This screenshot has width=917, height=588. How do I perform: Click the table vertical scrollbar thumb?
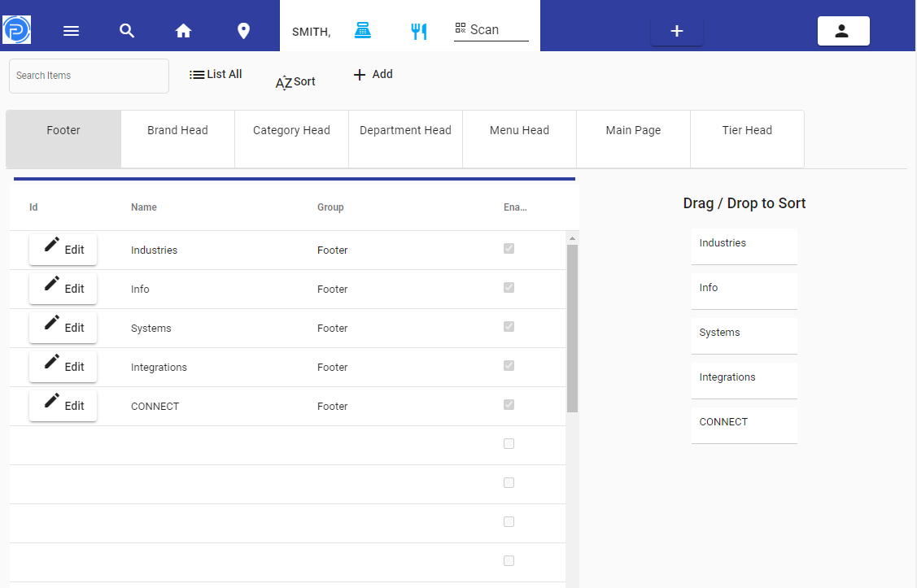coord(573,329)
